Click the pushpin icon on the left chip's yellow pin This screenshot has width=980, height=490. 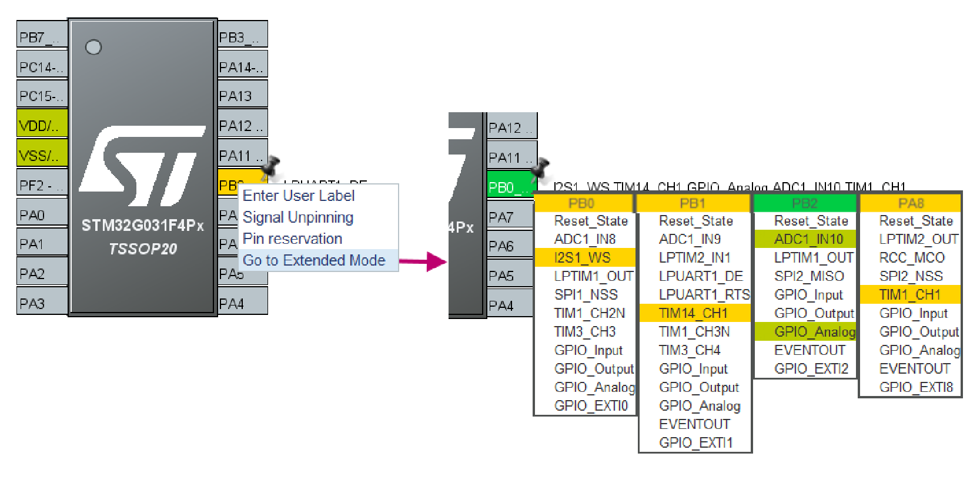coord(270,167)
